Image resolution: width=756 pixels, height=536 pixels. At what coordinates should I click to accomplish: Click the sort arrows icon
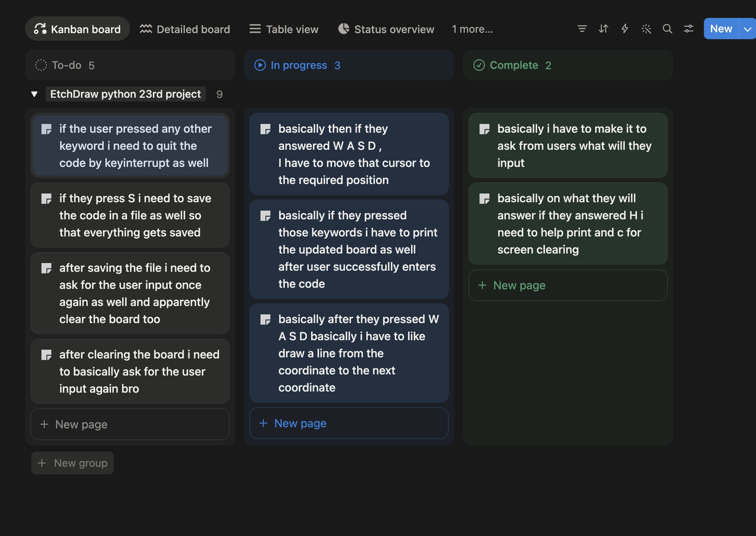603,29
